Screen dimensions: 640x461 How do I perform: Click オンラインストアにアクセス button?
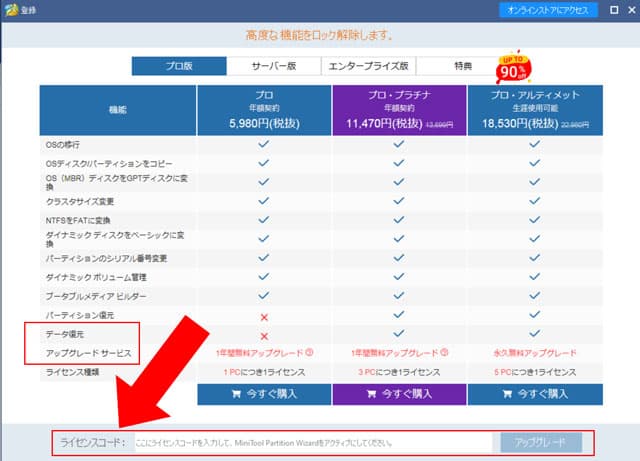pyautogui.click(x=548, y=10)
